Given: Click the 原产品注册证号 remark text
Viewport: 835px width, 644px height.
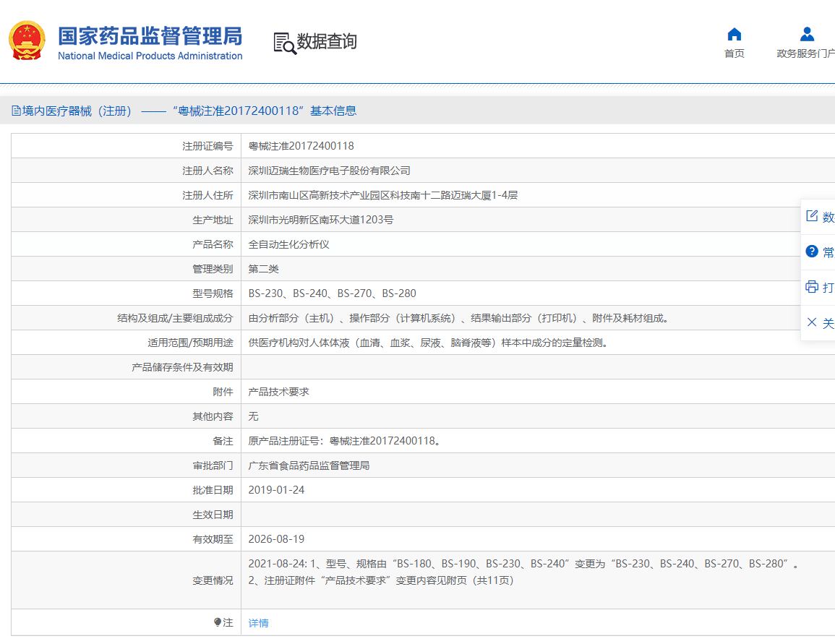Looking at the screenshot, I should coord(345,441).
